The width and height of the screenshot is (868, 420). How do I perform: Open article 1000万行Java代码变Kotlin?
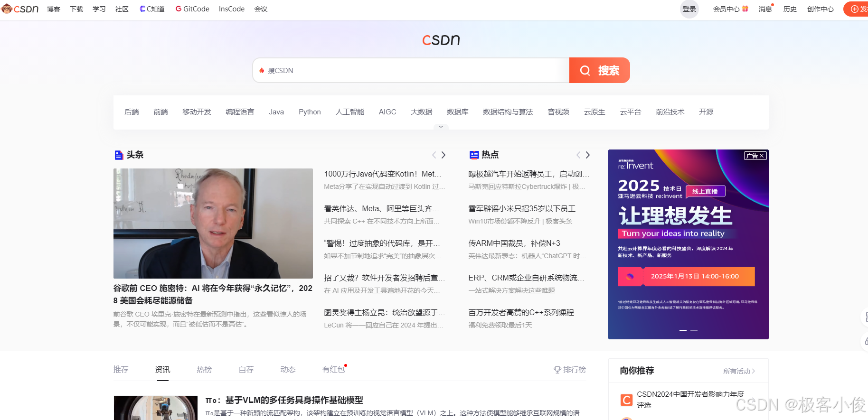coord(383,174)
